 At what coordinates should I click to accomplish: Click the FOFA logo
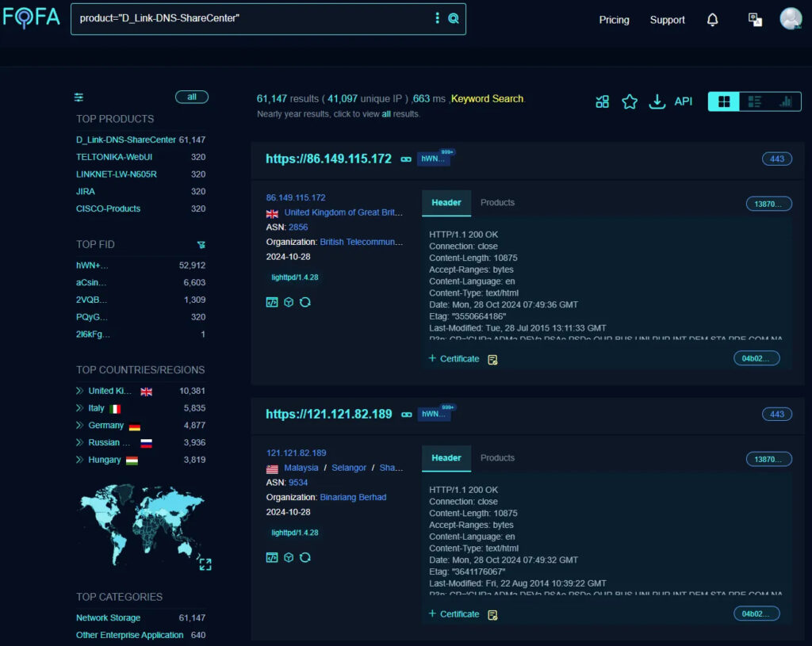(x=31, y=17)
